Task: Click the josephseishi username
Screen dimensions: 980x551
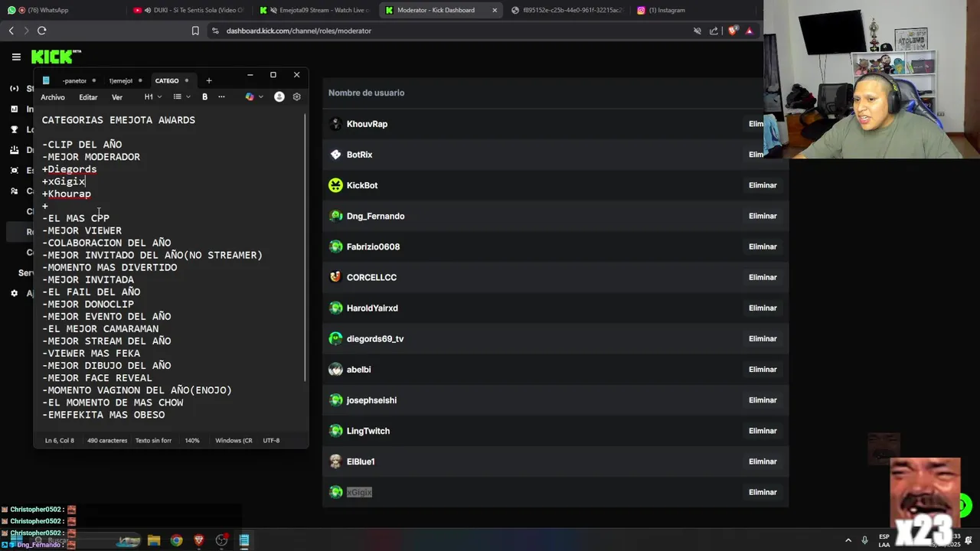Action: (x=371, y=400)
